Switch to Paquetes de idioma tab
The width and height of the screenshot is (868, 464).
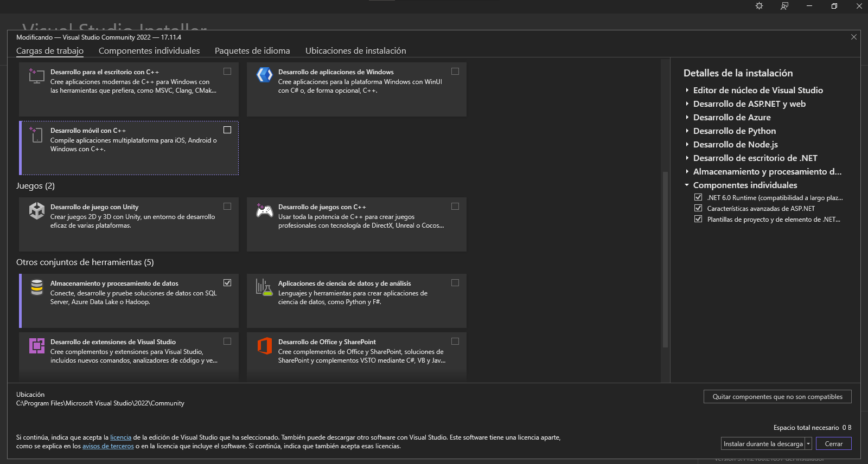(252, 50)
